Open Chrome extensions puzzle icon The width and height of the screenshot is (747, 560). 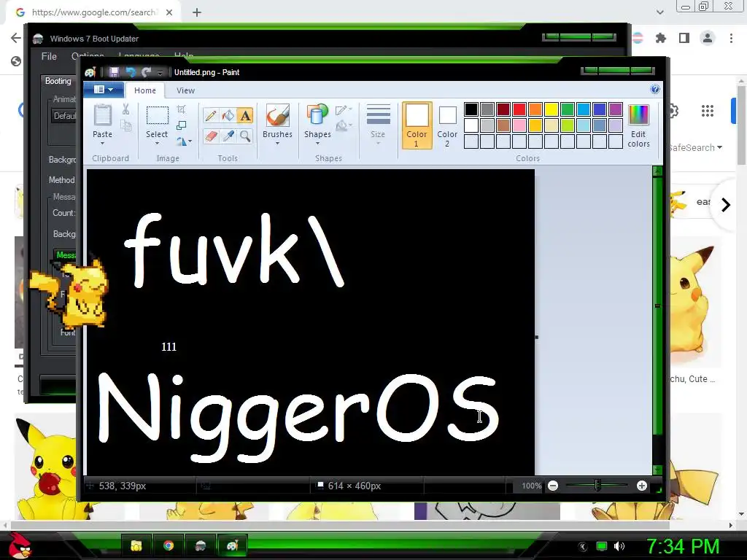(x=661, y=38)
